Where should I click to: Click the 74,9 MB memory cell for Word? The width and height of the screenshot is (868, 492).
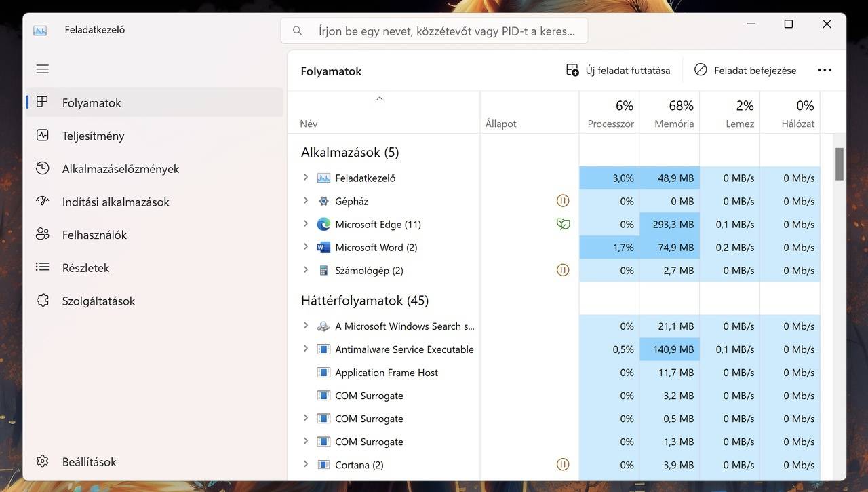pyautogui.click(x=669, y=247)
